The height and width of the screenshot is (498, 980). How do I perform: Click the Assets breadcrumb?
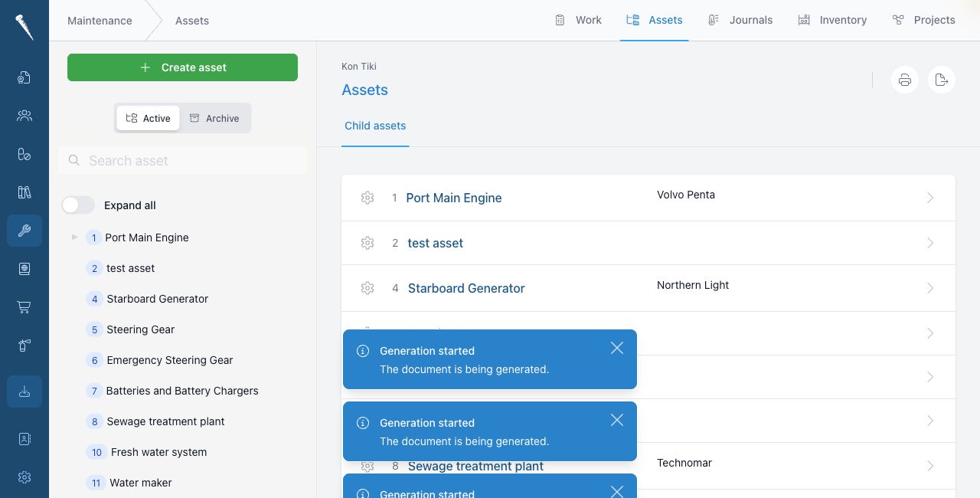pyautogui.click(x=192, y=21)
